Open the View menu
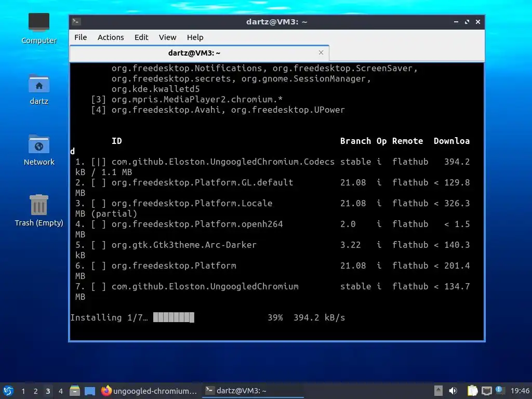This screenshot has width=532, height=399. pos(168,37)
